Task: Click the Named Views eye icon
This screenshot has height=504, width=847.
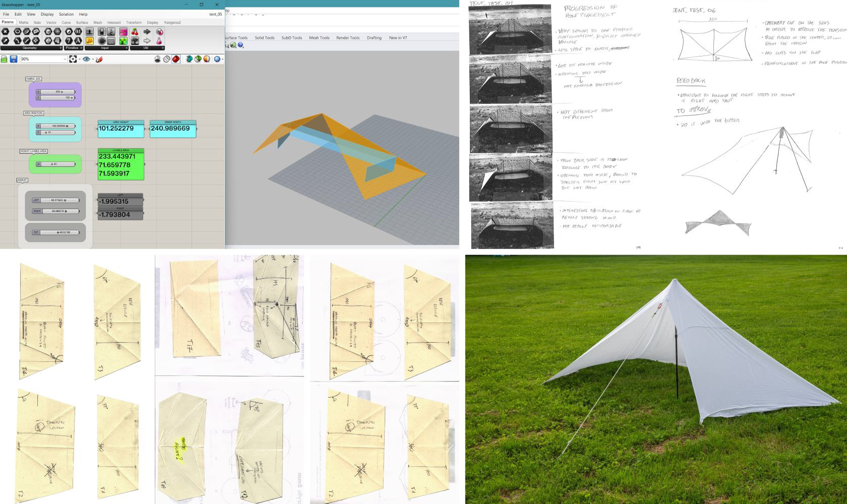Action: tap(86, 59)
